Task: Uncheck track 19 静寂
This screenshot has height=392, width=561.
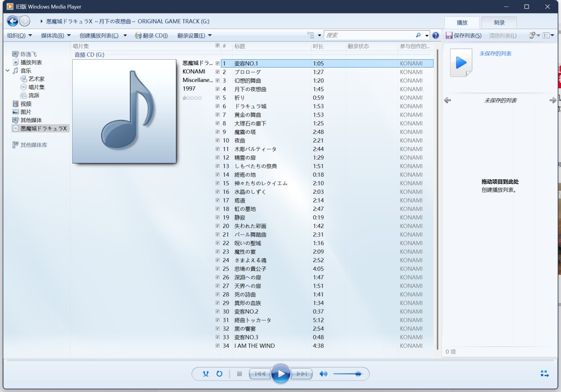Action: point(217,217)
